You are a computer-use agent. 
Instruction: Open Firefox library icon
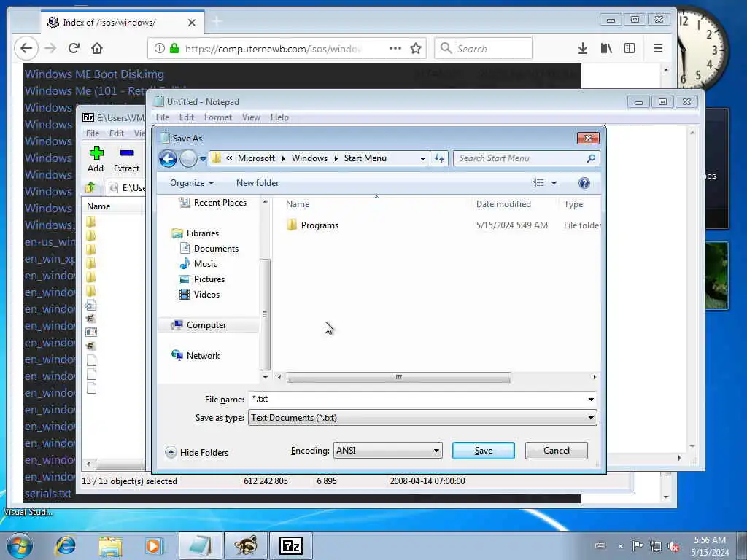pyautogui.click(x=606, y=48)
